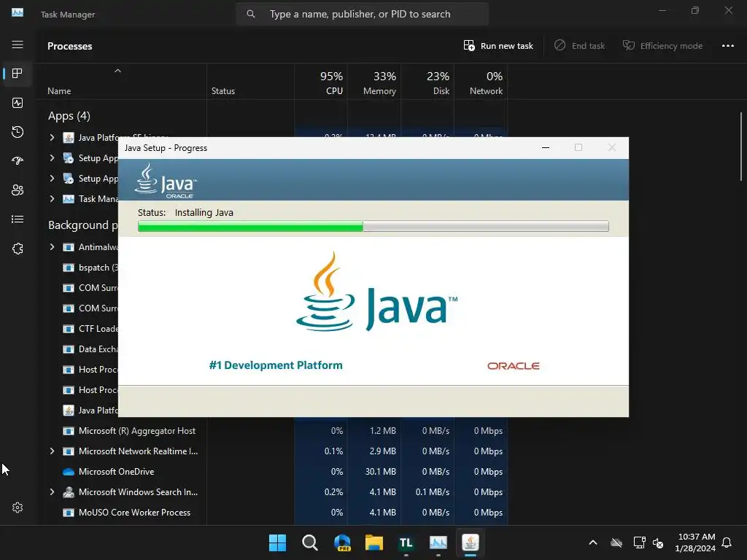The image size is (747, 560).
Task: Click Search Indexer 0.1 MB/s disk value
Action: (x=432, y=492)
